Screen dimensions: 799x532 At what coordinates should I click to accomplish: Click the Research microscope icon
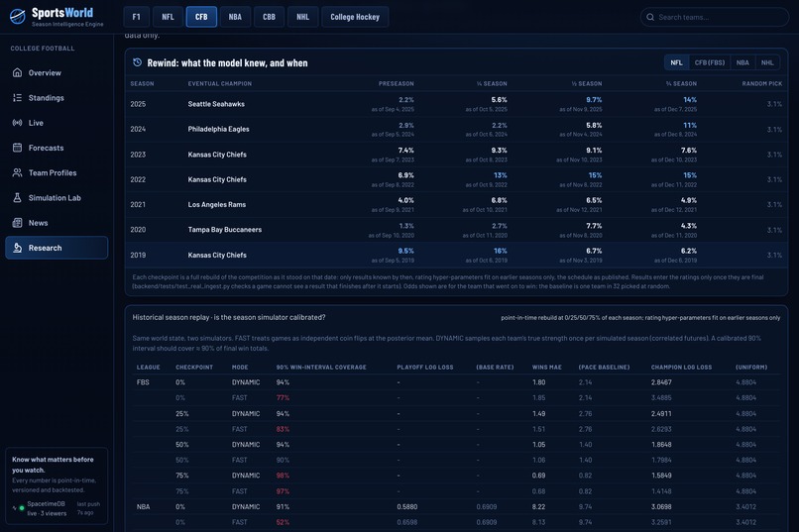[17, 248]
